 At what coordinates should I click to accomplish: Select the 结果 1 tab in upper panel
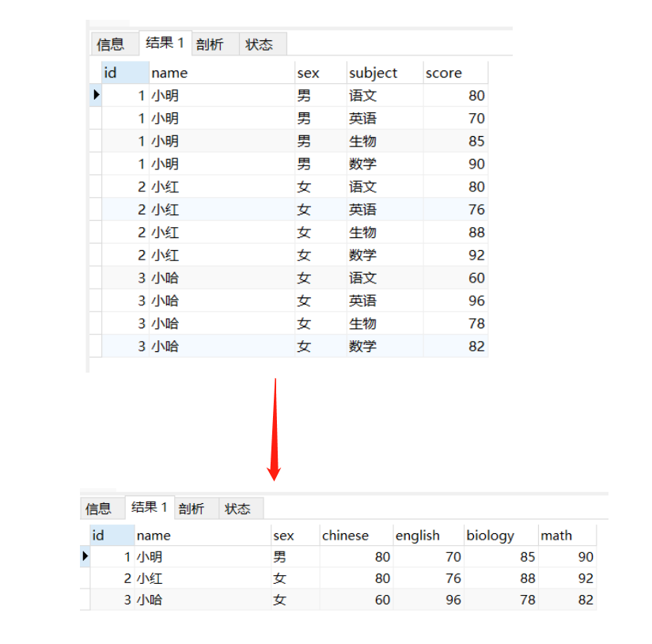(165, 43)
